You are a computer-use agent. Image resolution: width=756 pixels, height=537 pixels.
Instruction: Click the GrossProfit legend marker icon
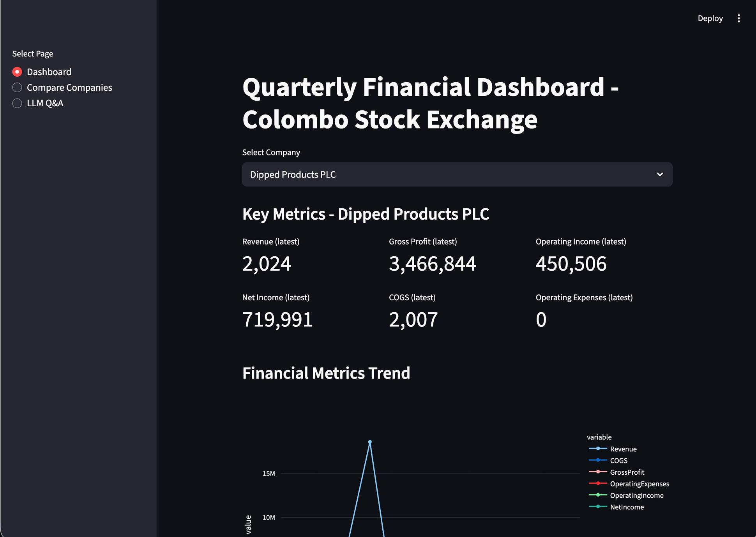pyautogui.click(x=597, y=472)
